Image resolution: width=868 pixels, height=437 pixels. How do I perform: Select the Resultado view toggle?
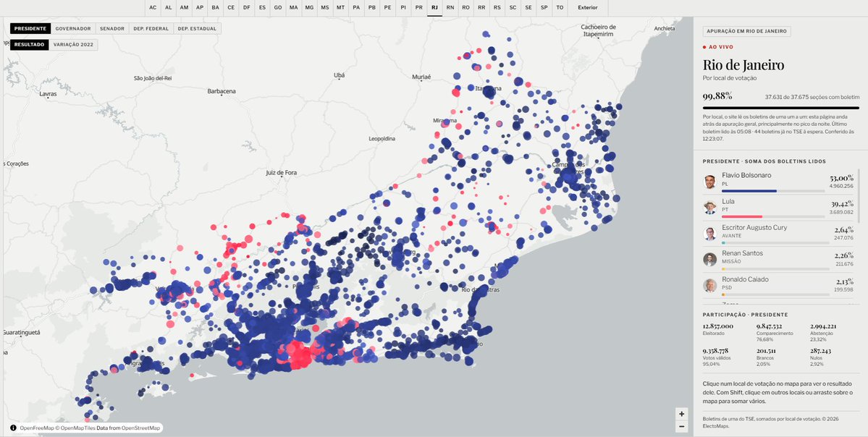(x=30, y=45)
